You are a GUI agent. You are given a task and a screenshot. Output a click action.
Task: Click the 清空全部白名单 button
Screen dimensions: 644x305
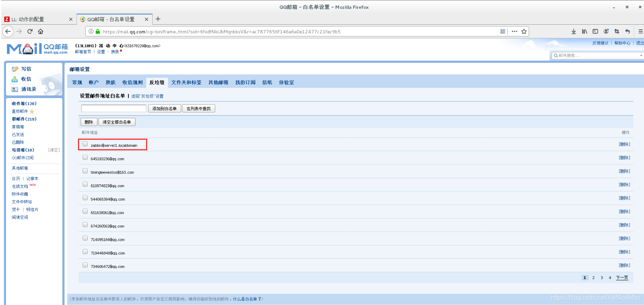click(x=117, y=122)
